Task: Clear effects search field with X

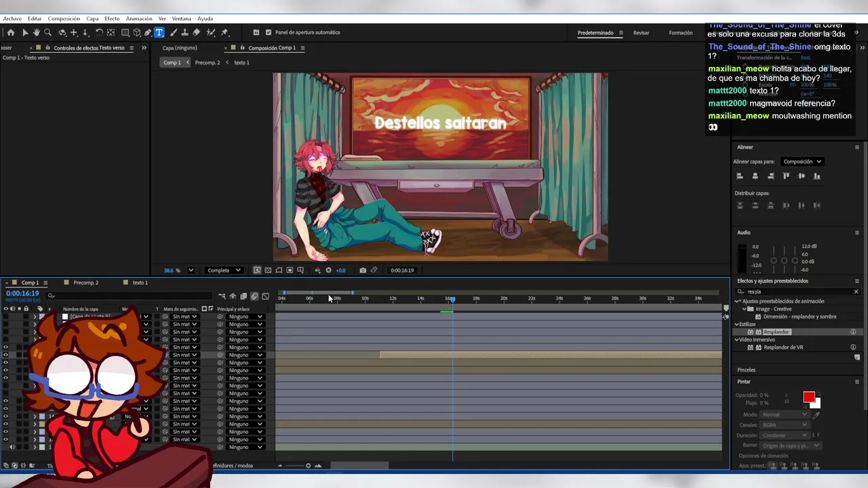Action: 856,292
